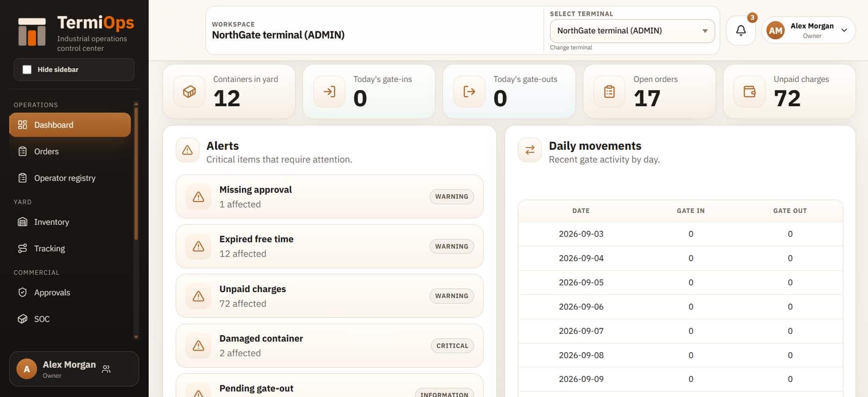This screenshot has height=397, width=868.
Task: Click the Expired free time warning icon
Action: click(198, 246)
